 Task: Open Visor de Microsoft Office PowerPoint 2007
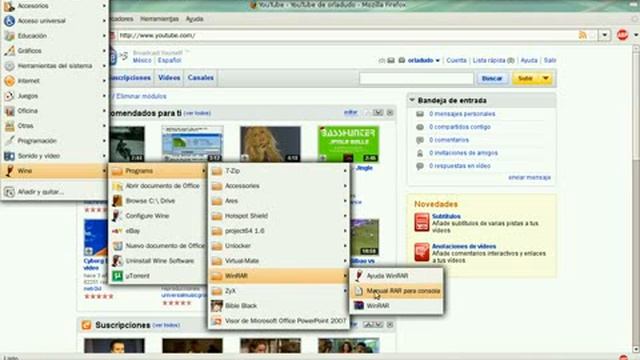pyautogui.click(x=279, y=321)
